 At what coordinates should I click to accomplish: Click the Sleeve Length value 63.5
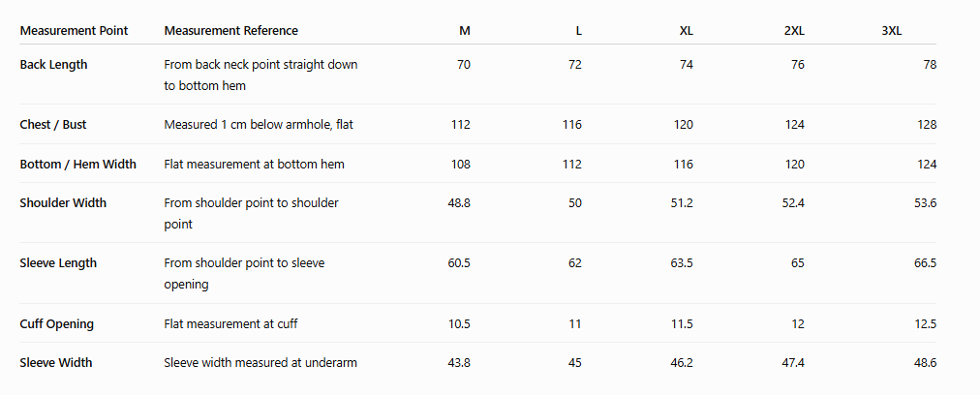click(682, 263)
